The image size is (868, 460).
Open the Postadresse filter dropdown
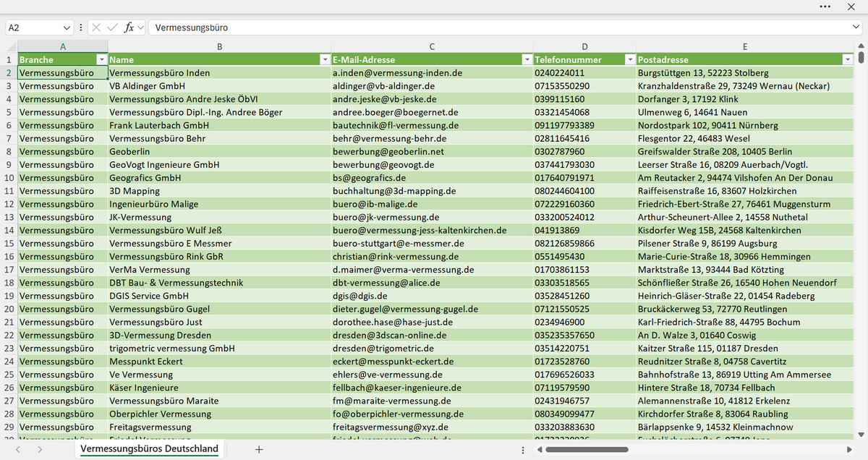pyautogui.click(x=848, y=59)
